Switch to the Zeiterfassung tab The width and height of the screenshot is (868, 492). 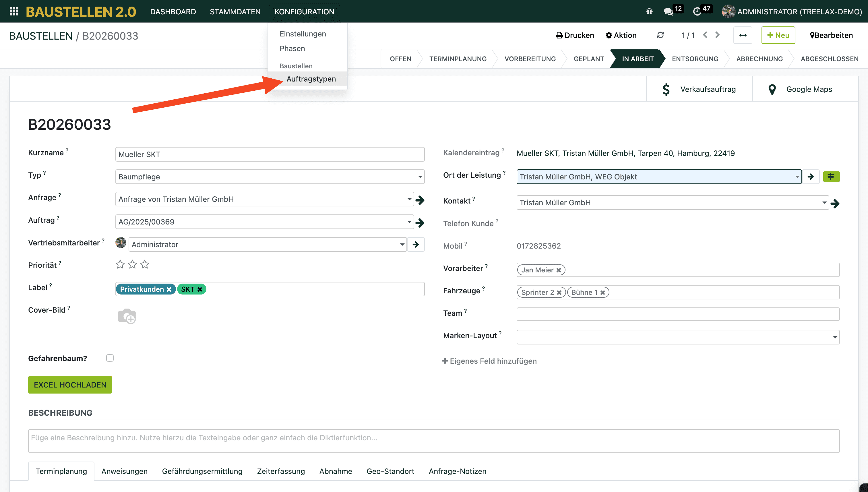pos(280,471)
